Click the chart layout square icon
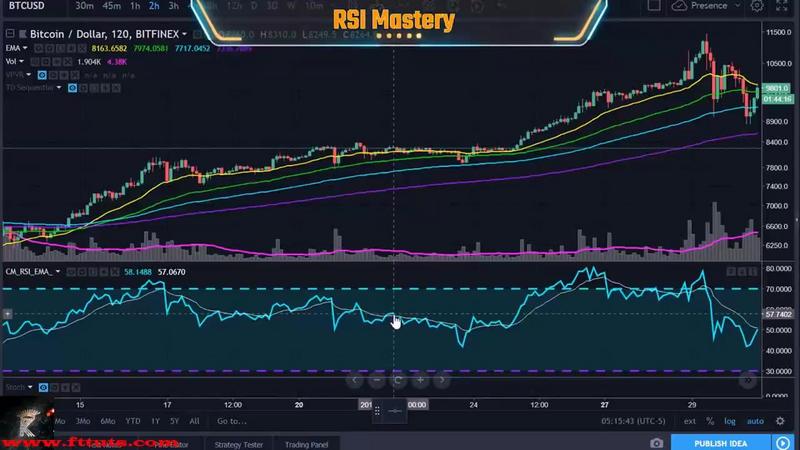This screenshot has height=450, width=800. pos(654,6)
